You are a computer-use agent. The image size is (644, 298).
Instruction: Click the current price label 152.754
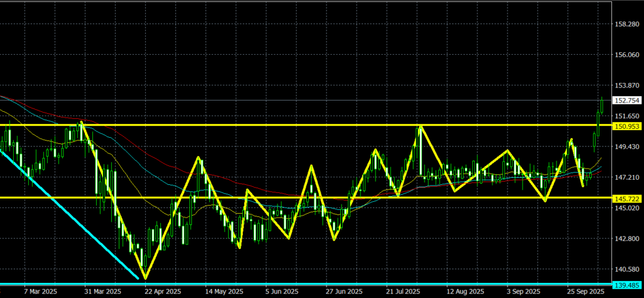coord(626,101)
